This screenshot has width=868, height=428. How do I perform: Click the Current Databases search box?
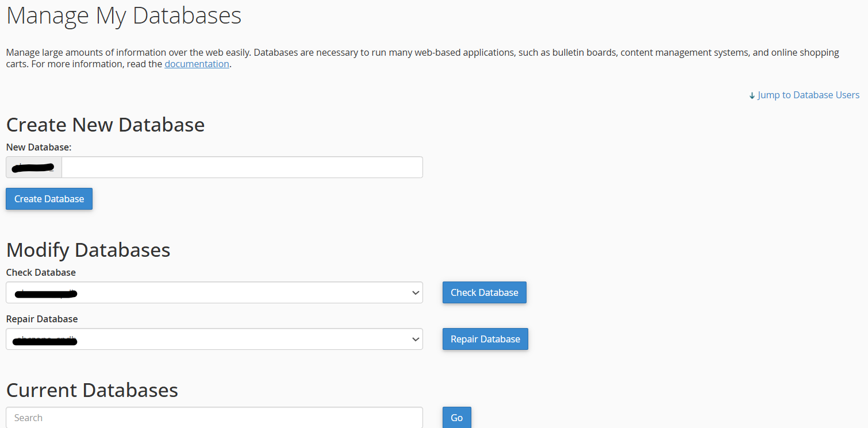click(x=214, y=418)
